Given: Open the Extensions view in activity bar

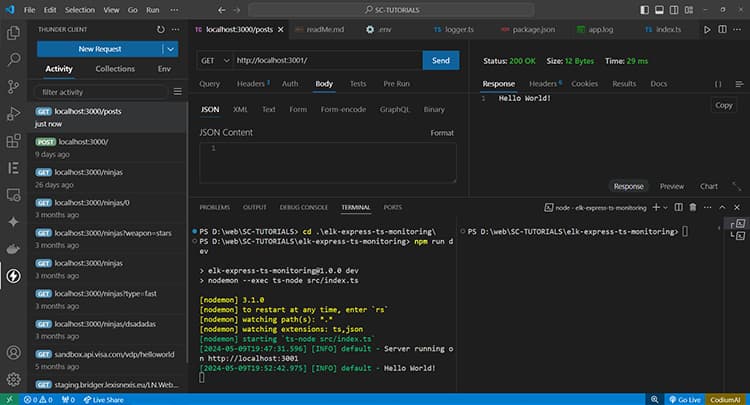Looking at the screenshot, I should tap(14, 141).
